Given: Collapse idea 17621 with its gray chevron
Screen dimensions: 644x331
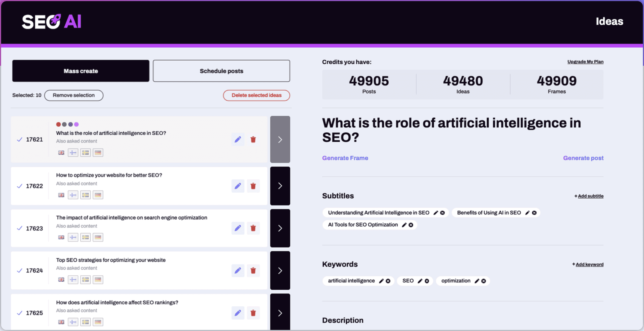Looking at the screenshot, I should coord(280,139).
